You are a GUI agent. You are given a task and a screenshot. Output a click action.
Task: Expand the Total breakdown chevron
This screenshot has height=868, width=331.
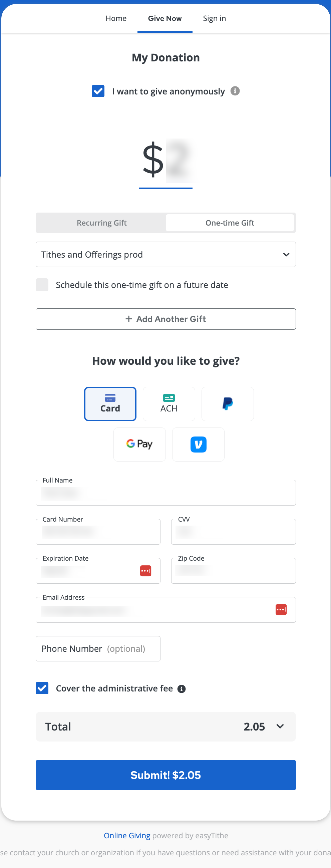pyautogui.click(x=280, y=727)
